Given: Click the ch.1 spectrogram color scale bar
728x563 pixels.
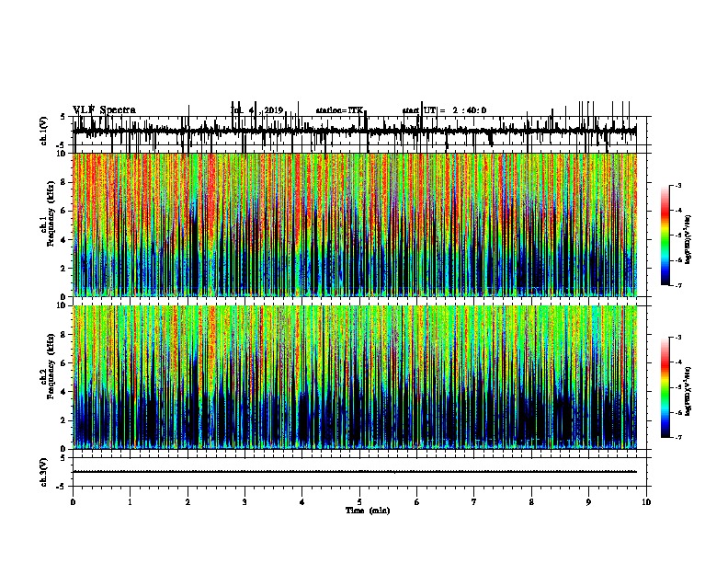Looking at the screenshot, I should [x=665, y=236].
